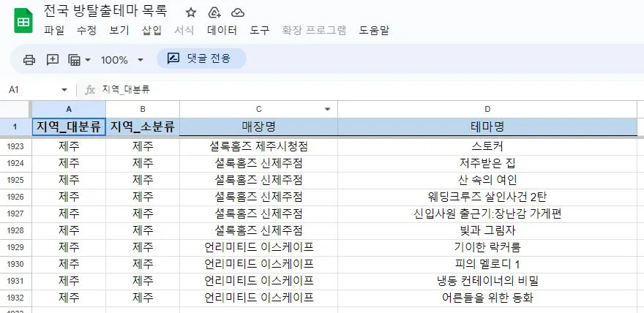Click the 산 속의 여인 cell

point(487,181)
